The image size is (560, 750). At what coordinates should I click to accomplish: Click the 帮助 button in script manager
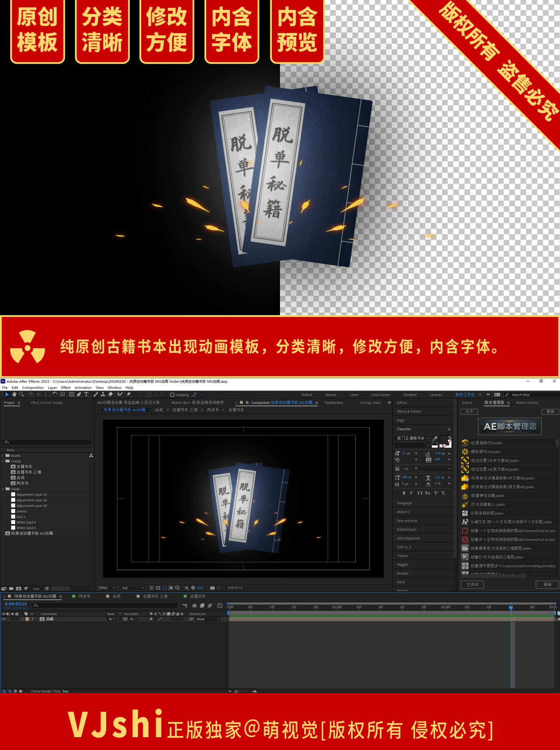550,412
